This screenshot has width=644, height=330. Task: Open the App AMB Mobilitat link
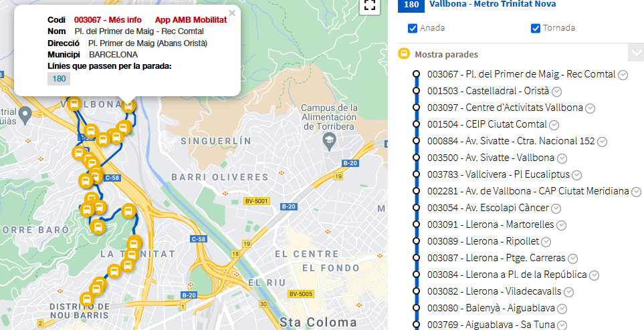[x=191, y=20]
